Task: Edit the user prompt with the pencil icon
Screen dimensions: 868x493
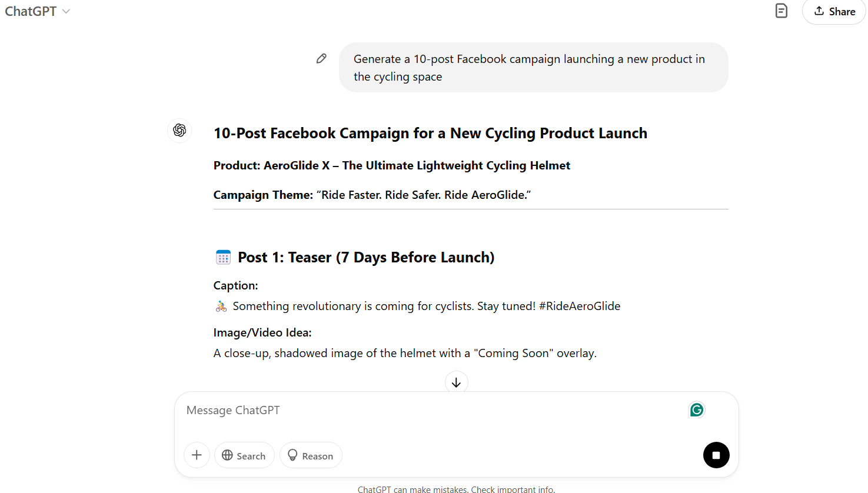Action: point(321,58)
